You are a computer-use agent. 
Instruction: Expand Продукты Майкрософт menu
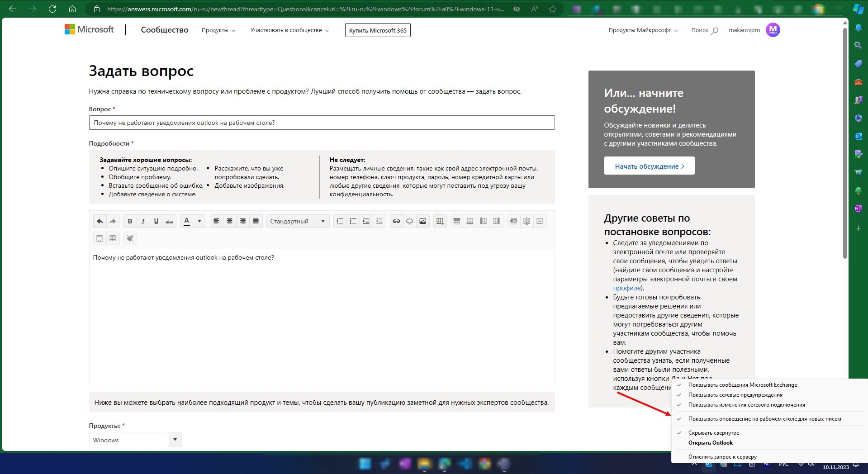coord(643,30)
